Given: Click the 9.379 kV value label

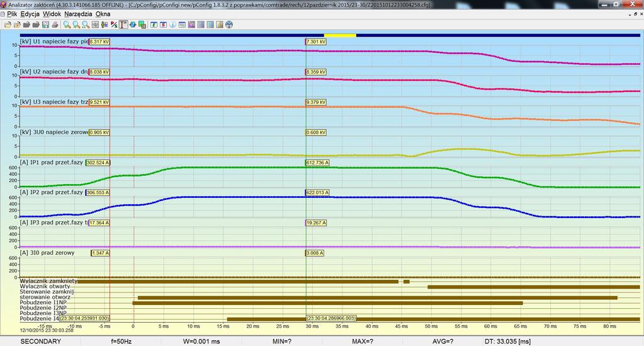Looking at the screenshot, I should click(316, 102).
